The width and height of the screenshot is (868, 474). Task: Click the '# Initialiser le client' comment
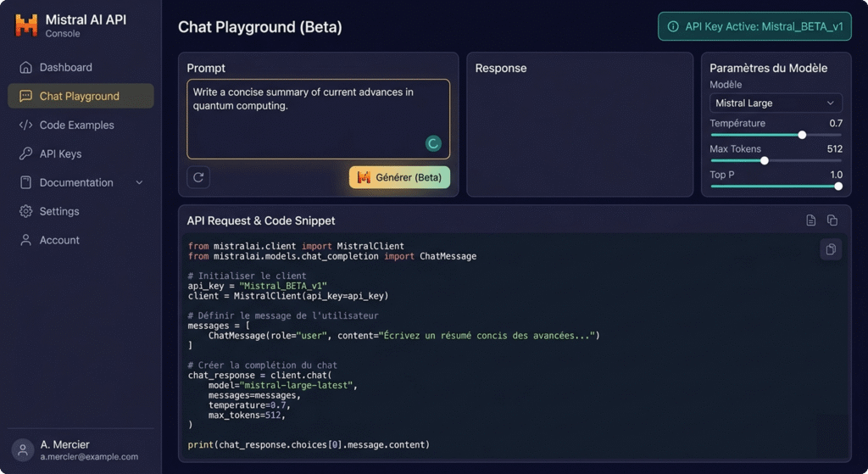pos(247,276)
